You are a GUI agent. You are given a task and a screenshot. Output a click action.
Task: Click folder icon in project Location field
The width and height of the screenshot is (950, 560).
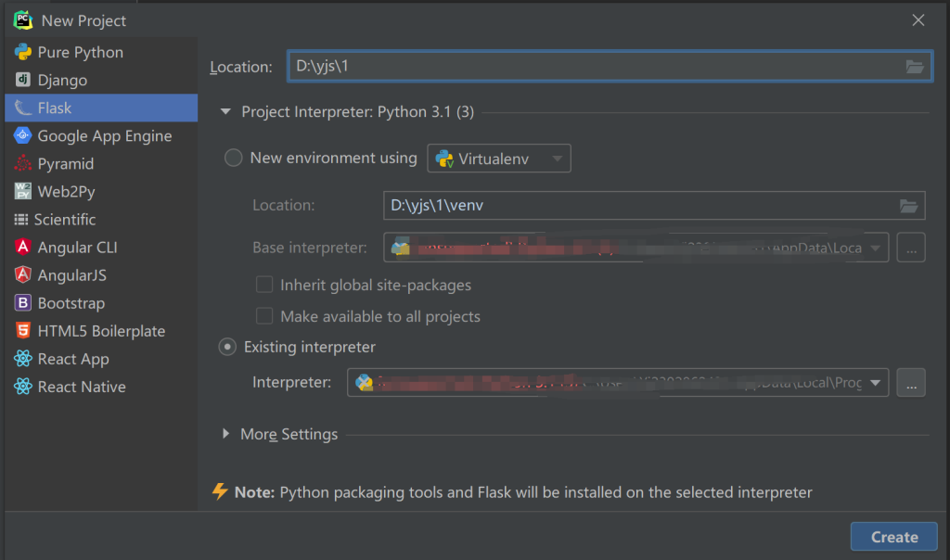914,66
